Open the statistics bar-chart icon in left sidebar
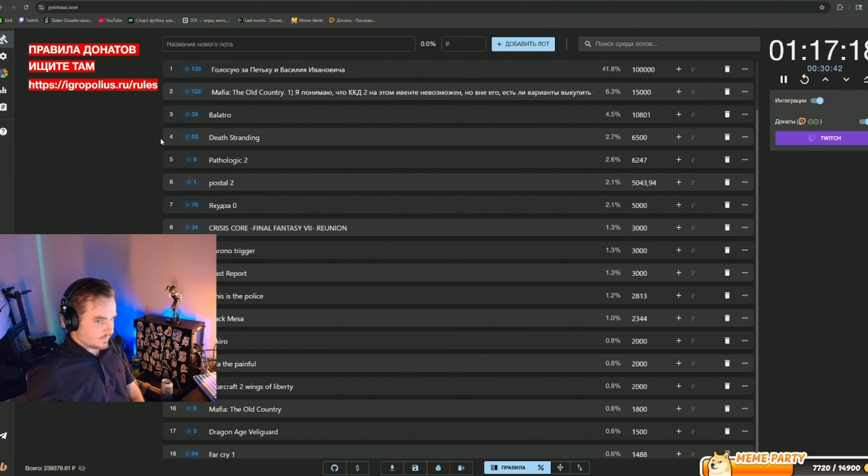Screen dimensions: 868x476 4,90
